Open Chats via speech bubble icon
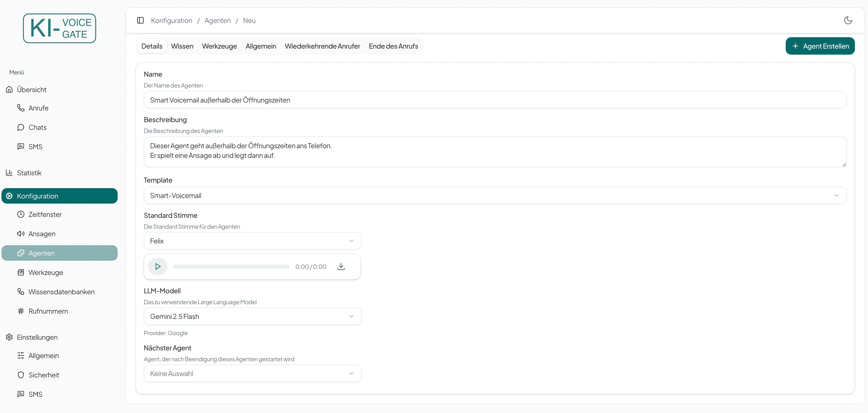The width and height of the screenshot is (868, 413). (21, 127)
